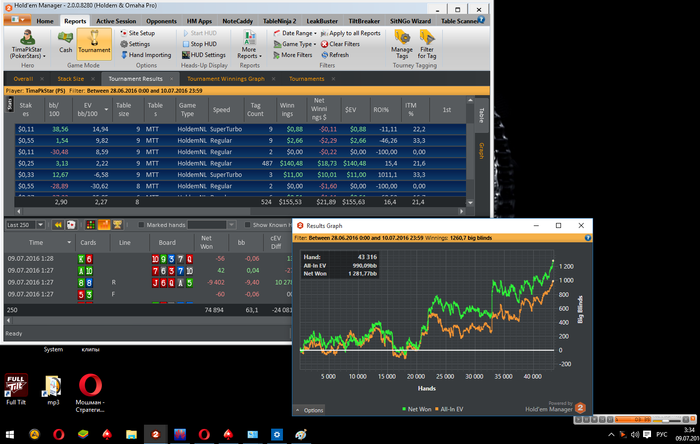
Task: Select the Cash game mode icon
Action: (65, 43)
